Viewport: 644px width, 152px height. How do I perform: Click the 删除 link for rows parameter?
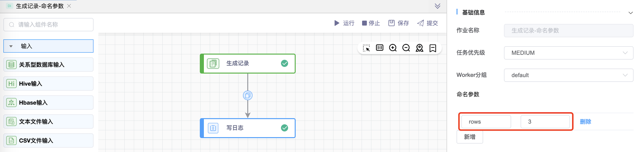point(585,122)
